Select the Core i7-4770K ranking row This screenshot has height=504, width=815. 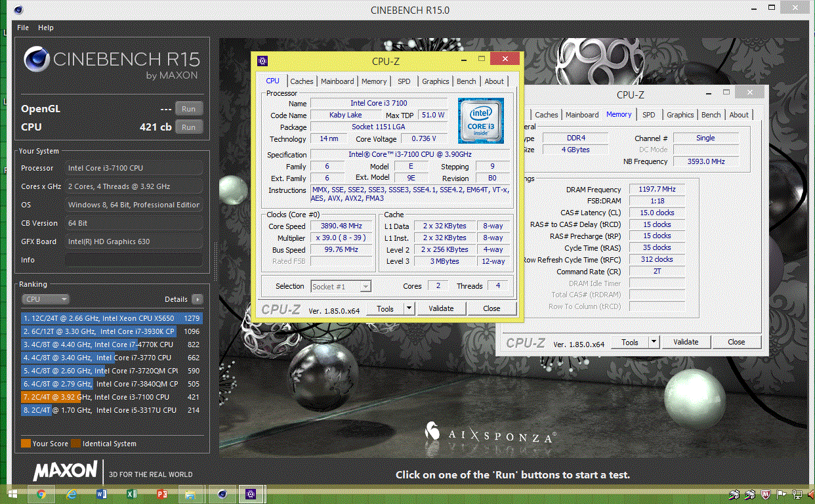click(x=112, y=345)
